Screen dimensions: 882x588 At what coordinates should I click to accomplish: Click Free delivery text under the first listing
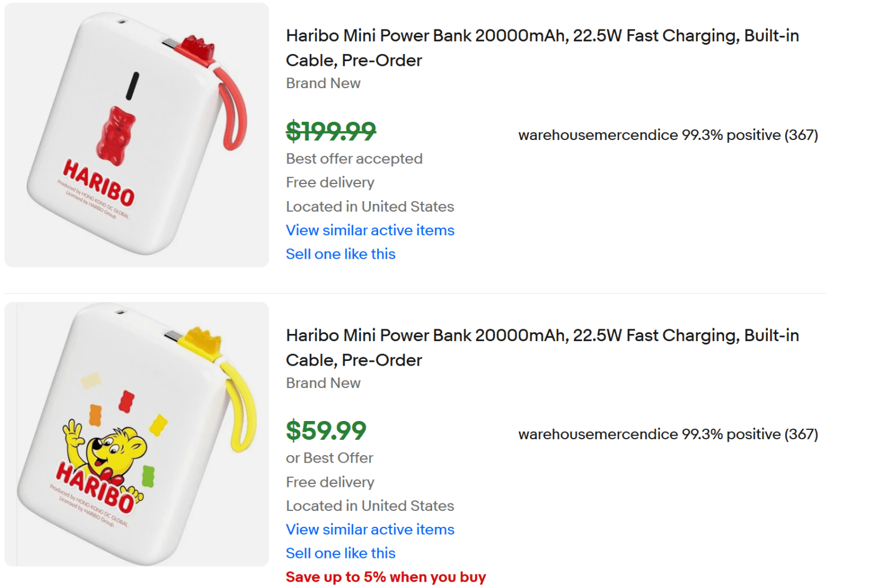pyautogui.click(x=330, y=183)
